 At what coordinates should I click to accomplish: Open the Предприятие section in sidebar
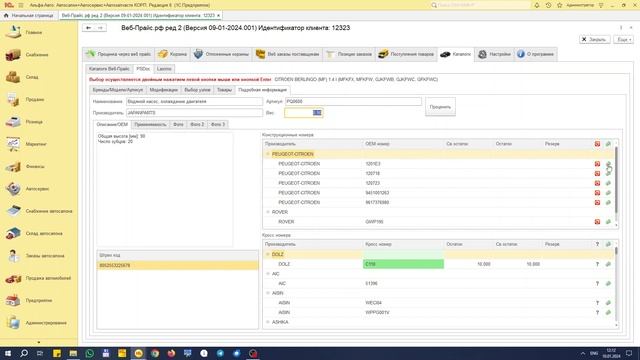[x=38, y=300]
